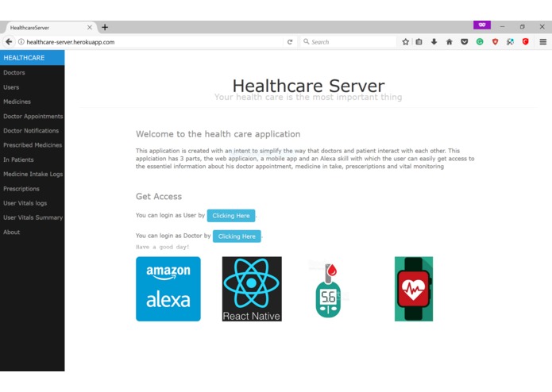
Task: Open Medicine Intake Logs in the sidebar
Action: (32, 174)
